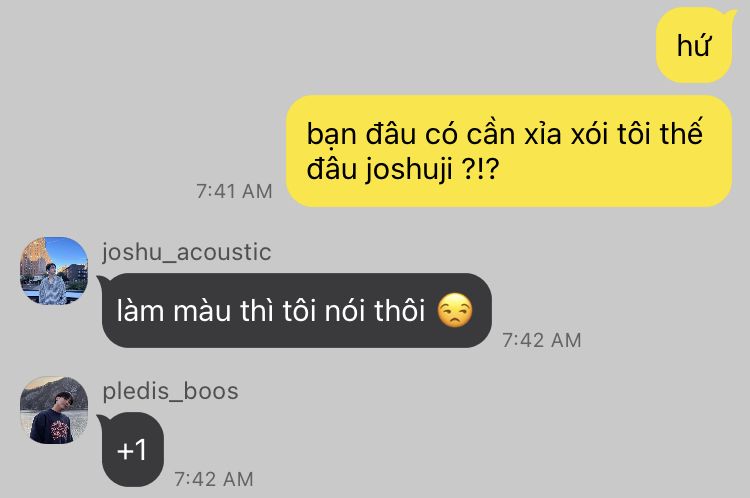Click the 7:41 AM timestamp
Image resolution: width=750 pixels, height=498 pixels.
point(234,191)
